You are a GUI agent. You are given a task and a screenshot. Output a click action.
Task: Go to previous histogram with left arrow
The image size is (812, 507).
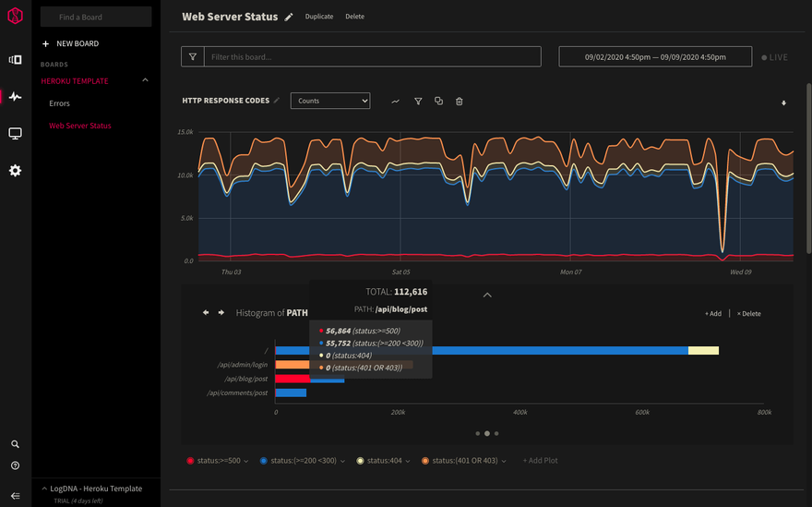tap(206, 312)
